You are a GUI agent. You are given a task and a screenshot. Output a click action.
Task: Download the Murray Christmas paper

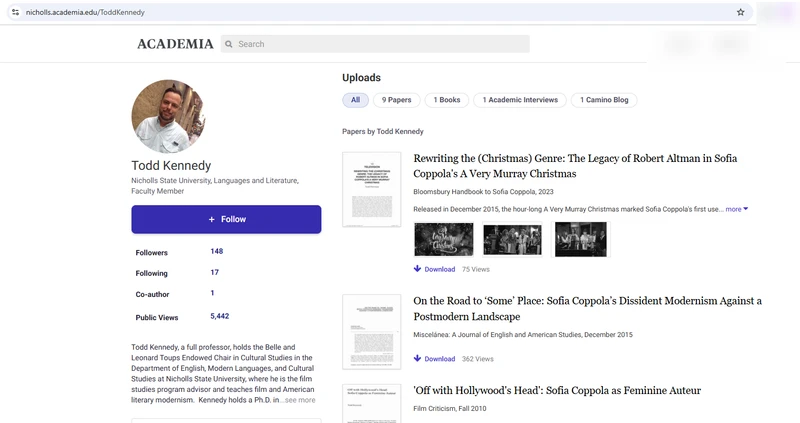click(434, 269)
